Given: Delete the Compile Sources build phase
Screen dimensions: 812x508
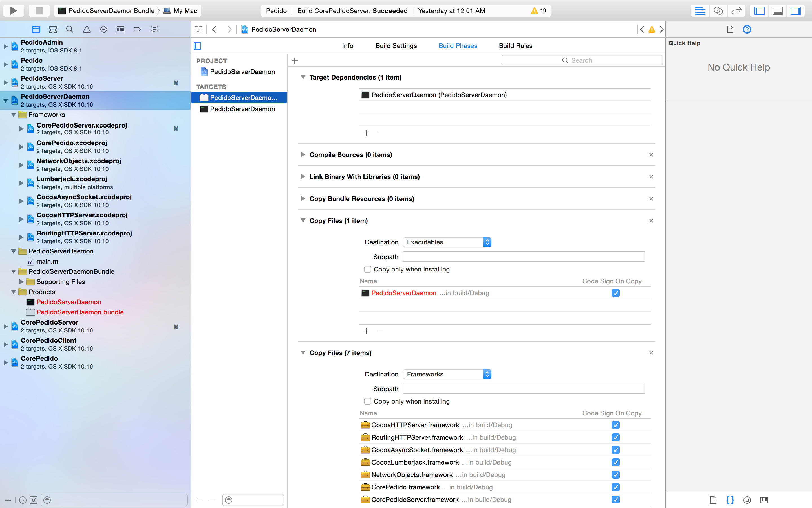Looking at the screenshot, I should tap(651, 155).
